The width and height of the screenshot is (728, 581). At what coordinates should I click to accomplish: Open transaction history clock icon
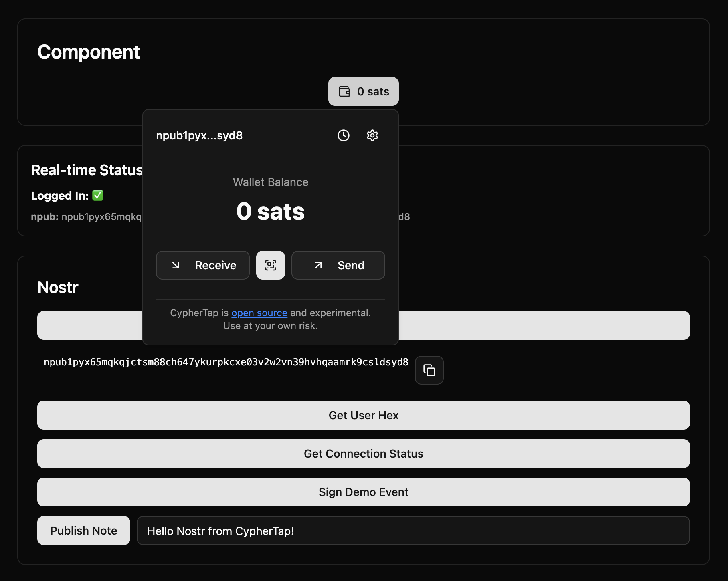(343, 135)
